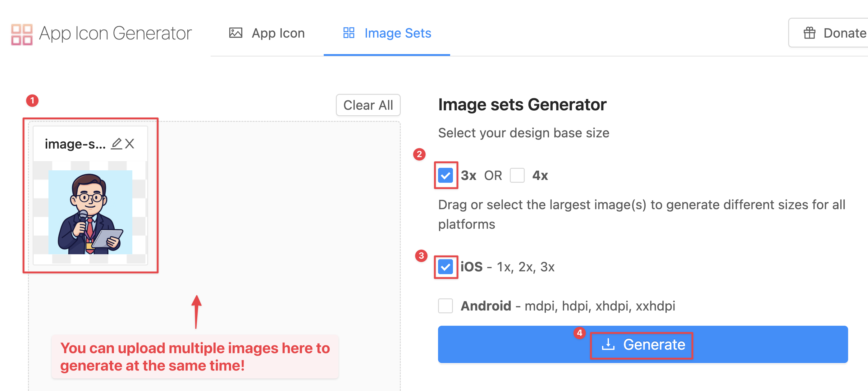Select the checkmark icon in the 3x checkbox

(x=445, y=175)
